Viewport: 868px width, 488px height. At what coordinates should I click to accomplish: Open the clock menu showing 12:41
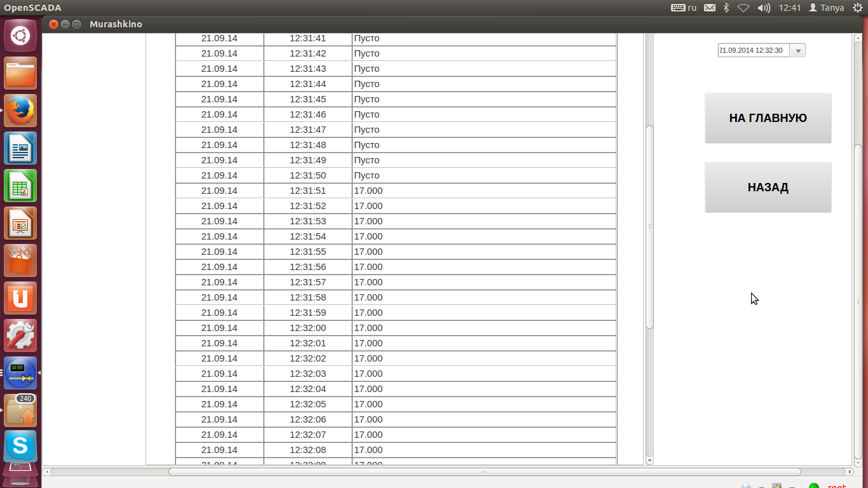coord(789,8)
